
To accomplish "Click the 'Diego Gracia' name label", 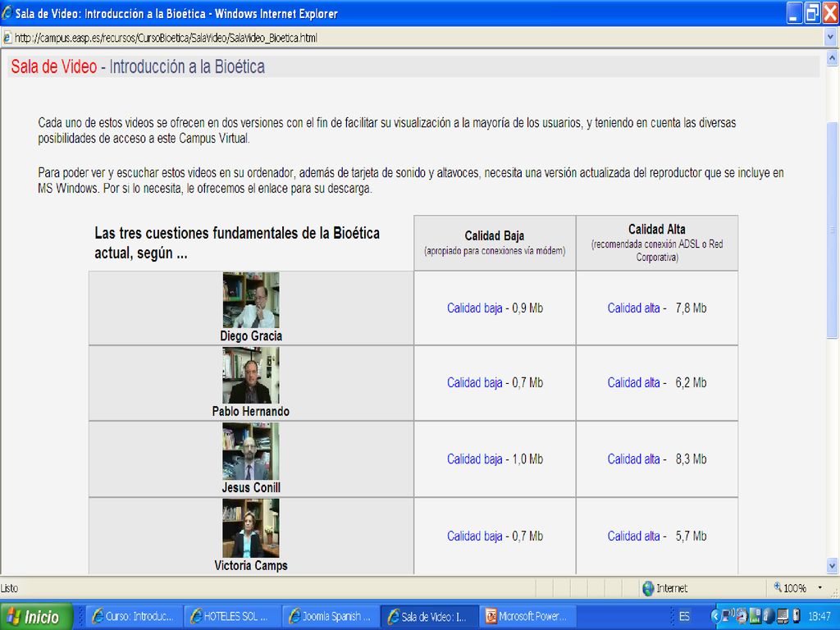I will pos(251,336).
